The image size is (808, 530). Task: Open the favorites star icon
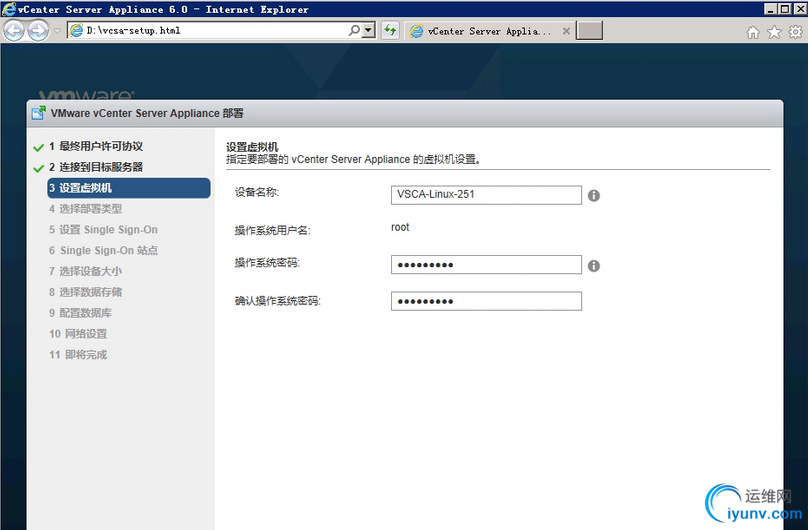point(774,32)
